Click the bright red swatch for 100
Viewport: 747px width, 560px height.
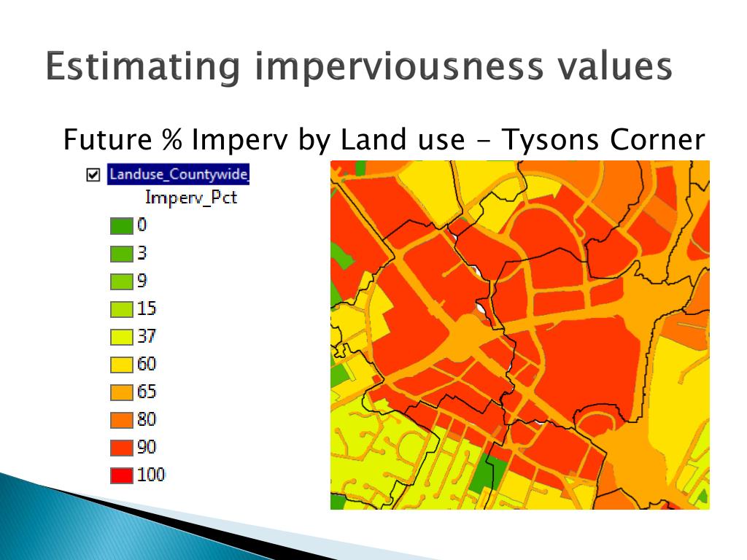122,475
